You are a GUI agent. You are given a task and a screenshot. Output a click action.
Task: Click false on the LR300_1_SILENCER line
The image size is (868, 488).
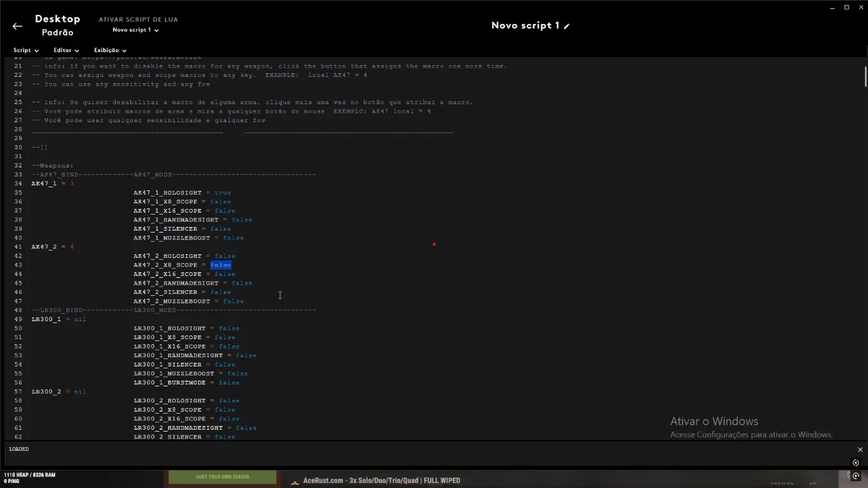[225, 365]
